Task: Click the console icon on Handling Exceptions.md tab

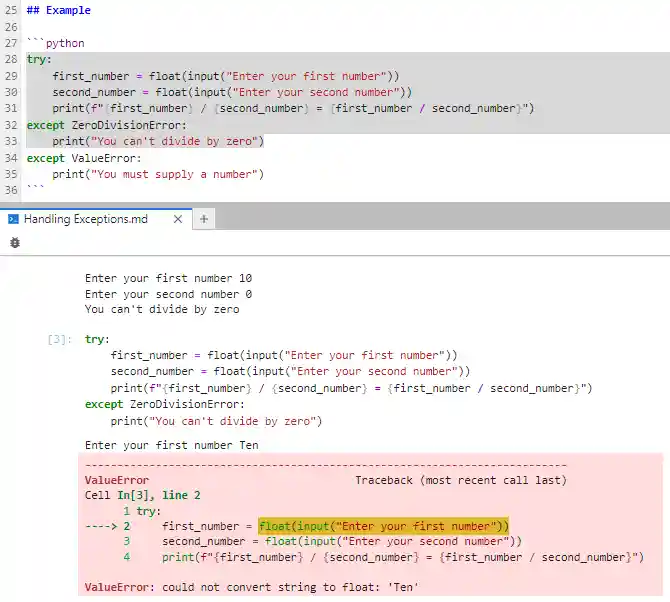Action: (x=13, y=219)
